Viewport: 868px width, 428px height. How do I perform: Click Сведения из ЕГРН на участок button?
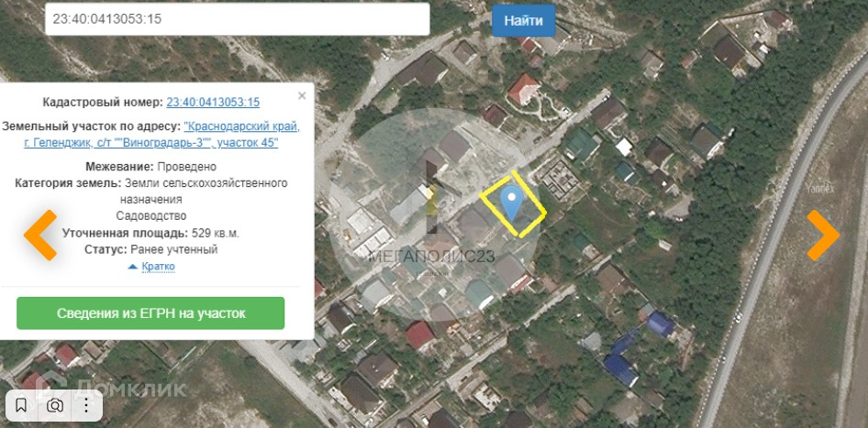tap(150, 313)
